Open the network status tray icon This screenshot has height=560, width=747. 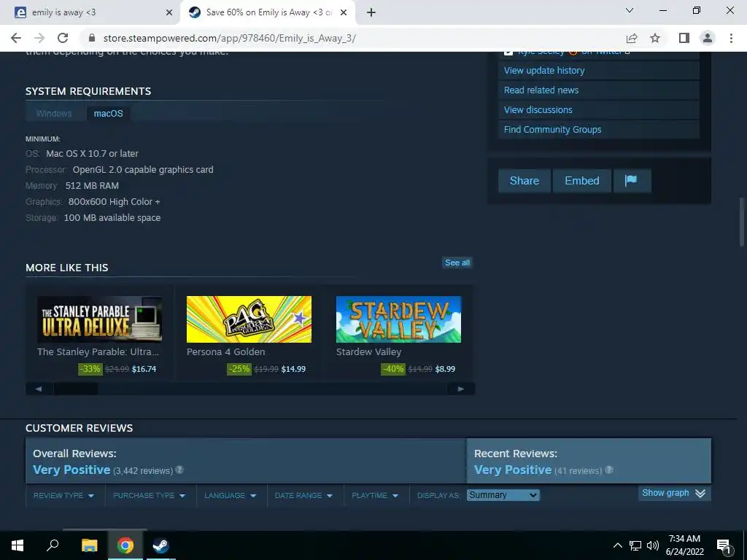[x=635, y=545]
